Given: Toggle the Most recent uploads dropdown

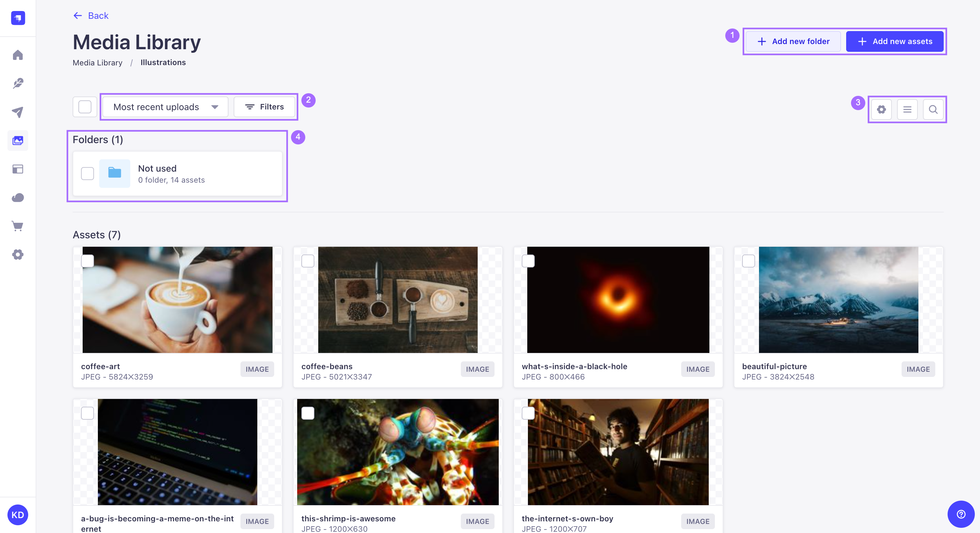Looking at the screenshot, I should (x=165, y=106).
